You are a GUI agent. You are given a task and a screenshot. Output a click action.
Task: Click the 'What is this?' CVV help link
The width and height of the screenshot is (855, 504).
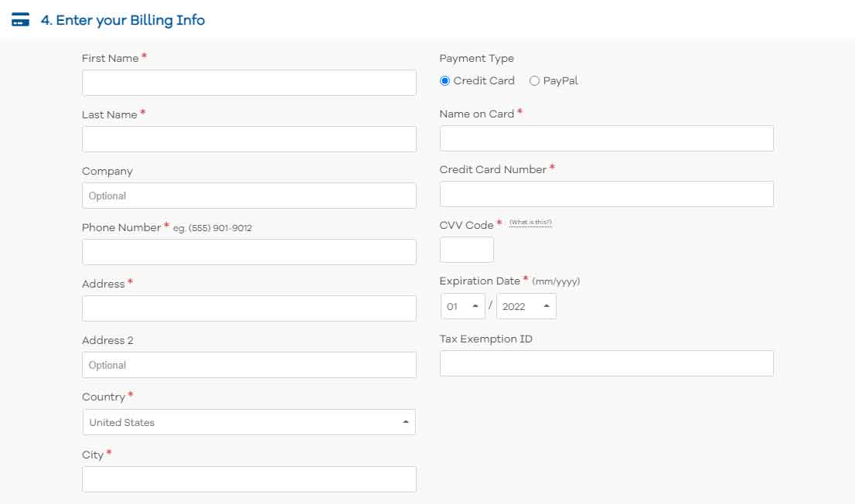coord(530,223)
